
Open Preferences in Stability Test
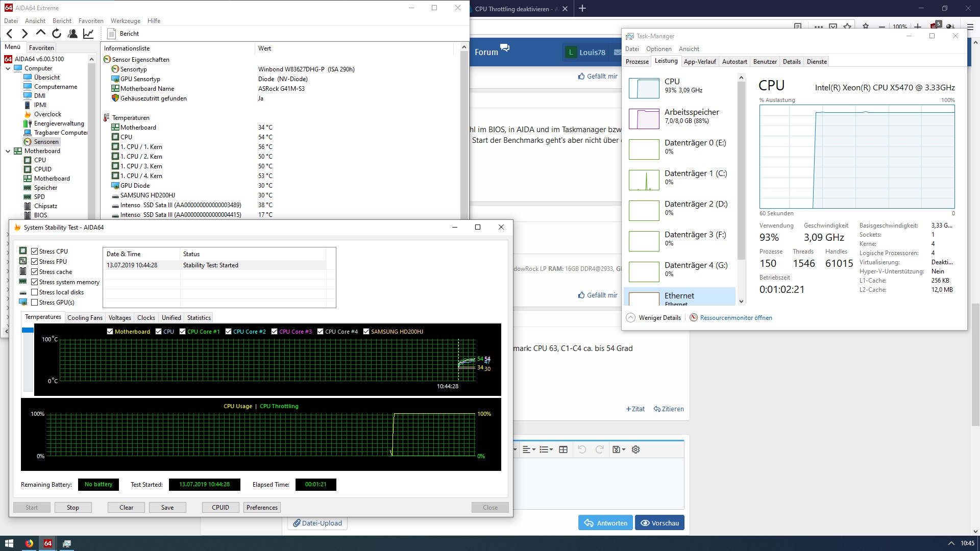(262, 508)
